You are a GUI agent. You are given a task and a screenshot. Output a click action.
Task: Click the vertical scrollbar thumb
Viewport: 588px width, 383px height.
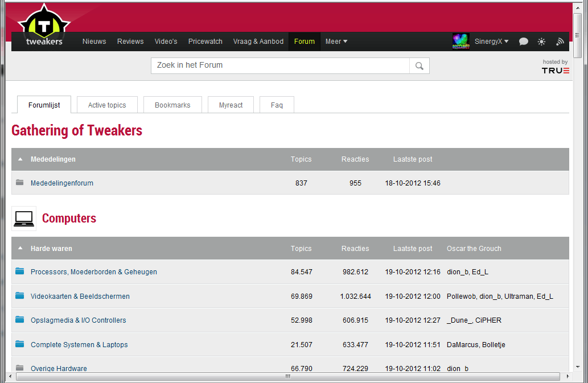tap(578, 35)
